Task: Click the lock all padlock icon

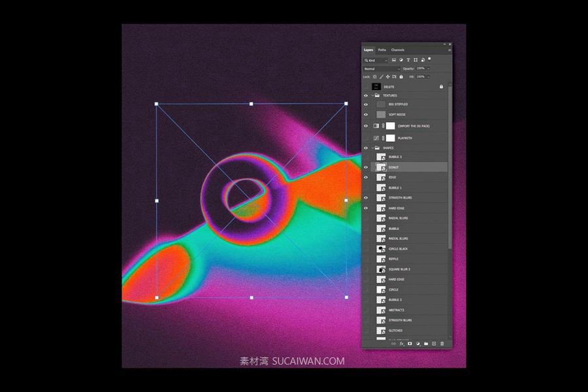Action: [401, 76]
